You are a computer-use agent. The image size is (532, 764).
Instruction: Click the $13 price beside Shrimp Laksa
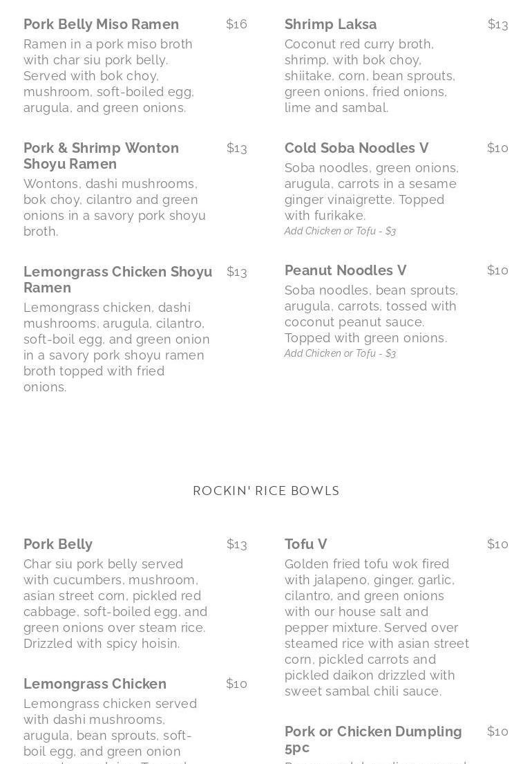tap(497, 25)
